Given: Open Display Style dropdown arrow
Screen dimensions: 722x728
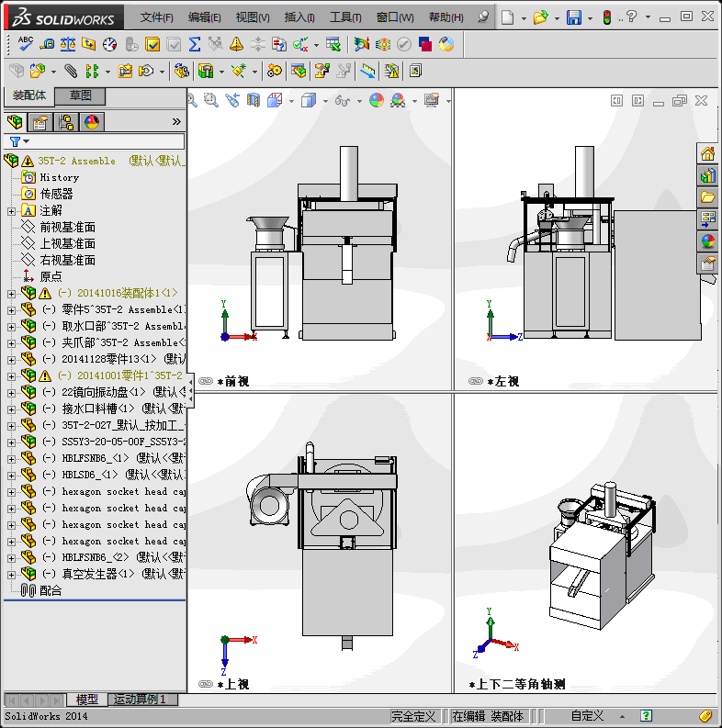Looking at the screenshot, I should (x=325, y=101).
